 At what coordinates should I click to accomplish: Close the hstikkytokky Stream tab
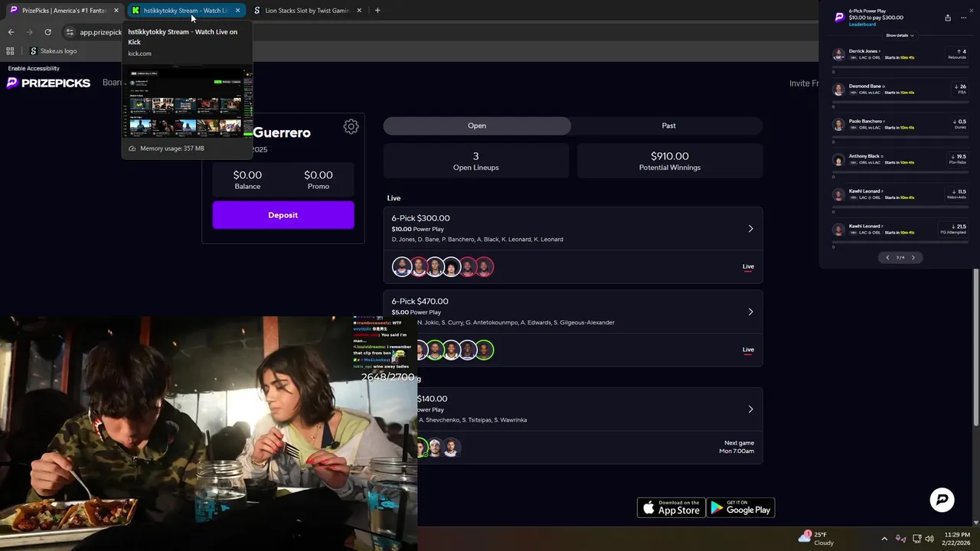[x=237, y=11]
